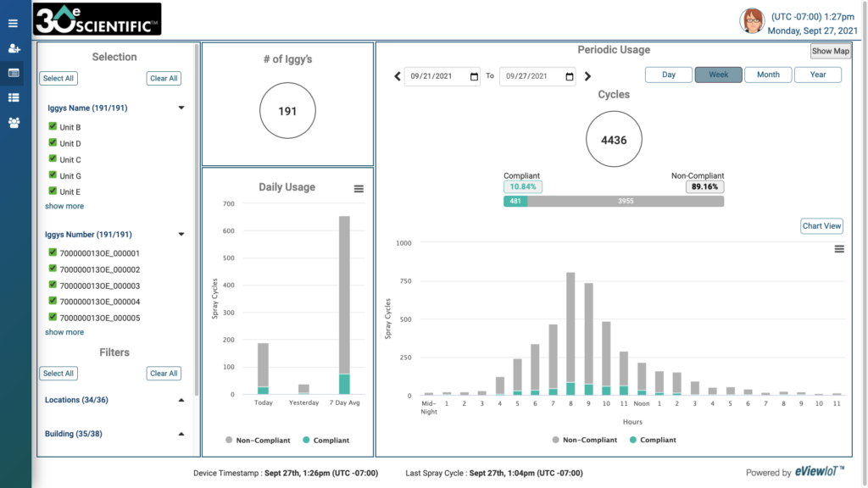Uncheck Iggy number 700000130E_000003
The image size is (868, 488).
pos(53,285)
